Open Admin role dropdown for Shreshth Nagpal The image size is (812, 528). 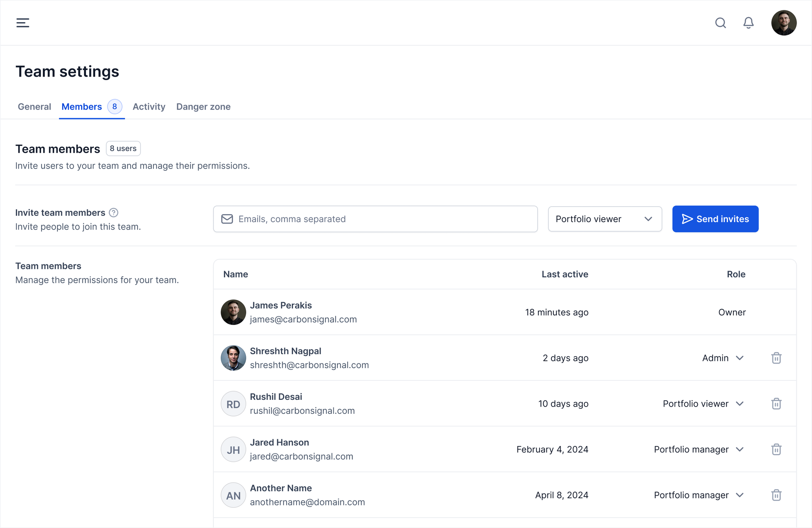722,358
